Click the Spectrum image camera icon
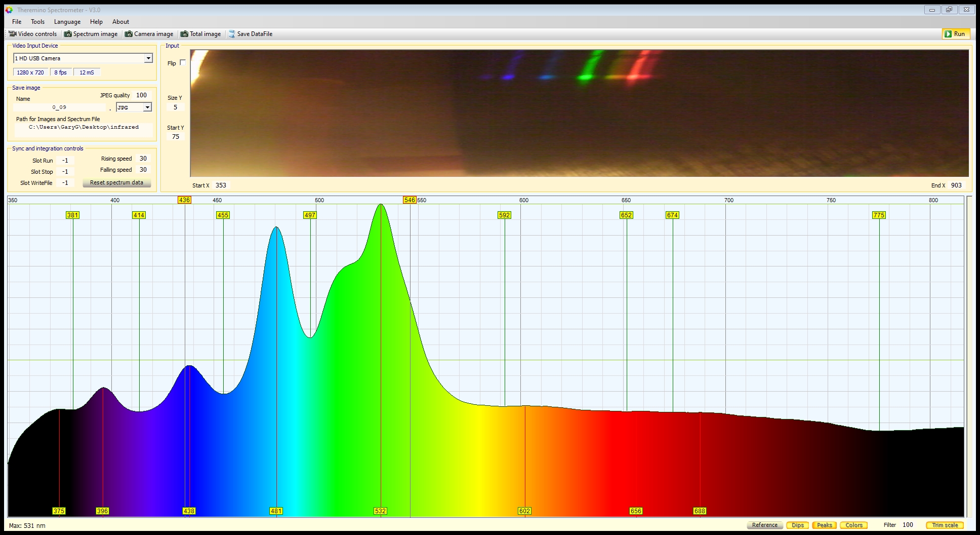Image resolution: width=980 pixels, height=535 pixels. point(68,34)
